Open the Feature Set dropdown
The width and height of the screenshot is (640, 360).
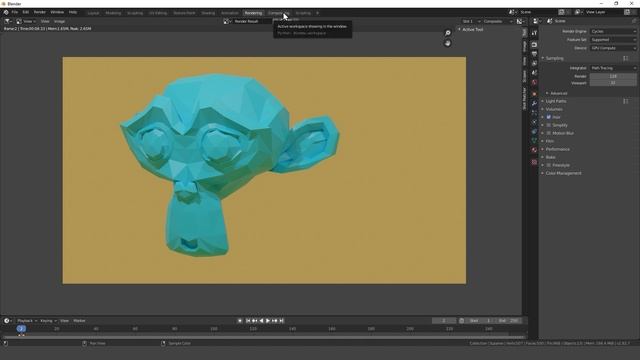pyautogui.click(x=613, y=40)
